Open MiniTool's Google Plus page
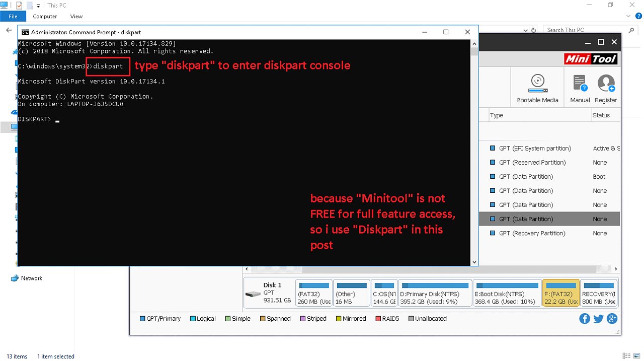This screenshot has width=644, height=361. pyautogui.click(x=612, y=319)
